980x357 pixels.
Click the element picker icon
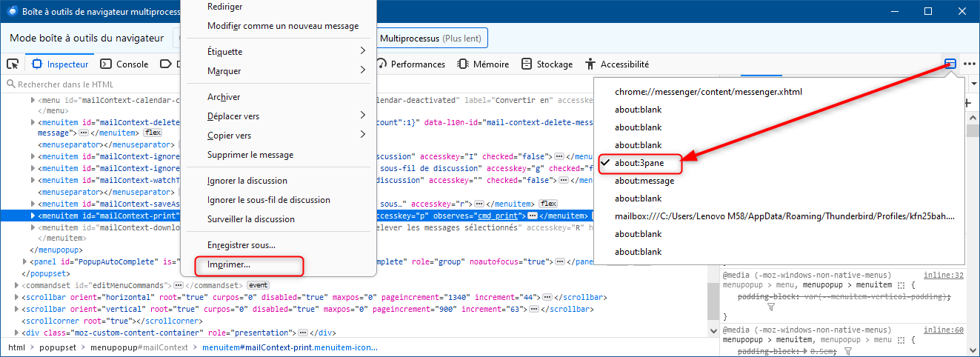coord(13,64)
